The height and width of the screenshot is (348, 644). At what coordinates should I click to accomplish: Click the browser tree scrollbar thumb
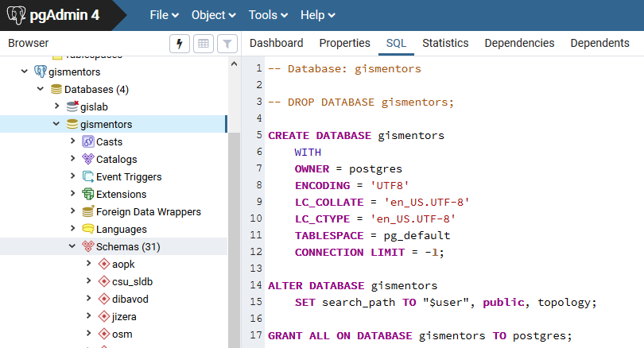point(234,240)
